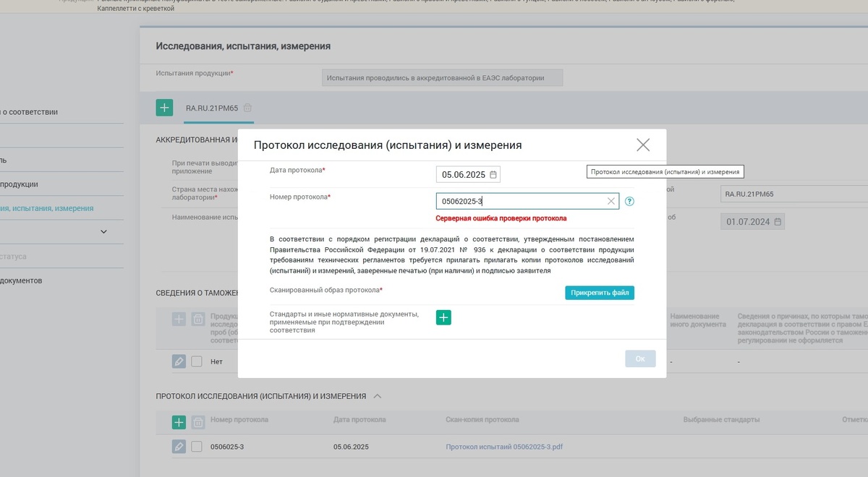This screenshot has width=868, height=477.
Task: Expand the sidebar section with down chevron
Action: (x=103, y=231)
